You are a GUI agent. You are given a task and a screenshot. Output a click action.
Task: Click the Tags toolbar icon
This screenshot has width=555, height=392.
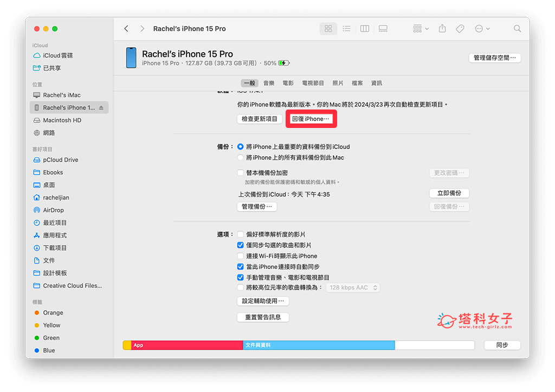pos(460,29)
